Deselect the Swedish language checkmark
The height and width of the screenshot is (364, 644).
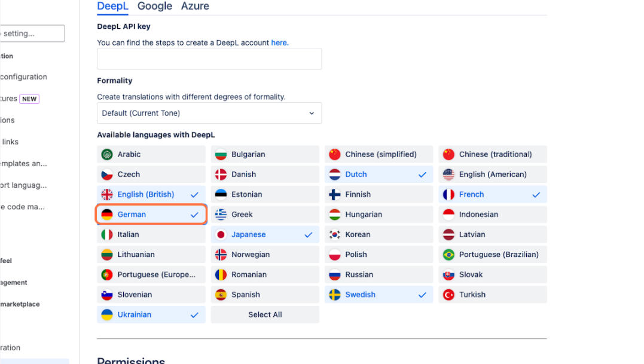click(422, 295)
